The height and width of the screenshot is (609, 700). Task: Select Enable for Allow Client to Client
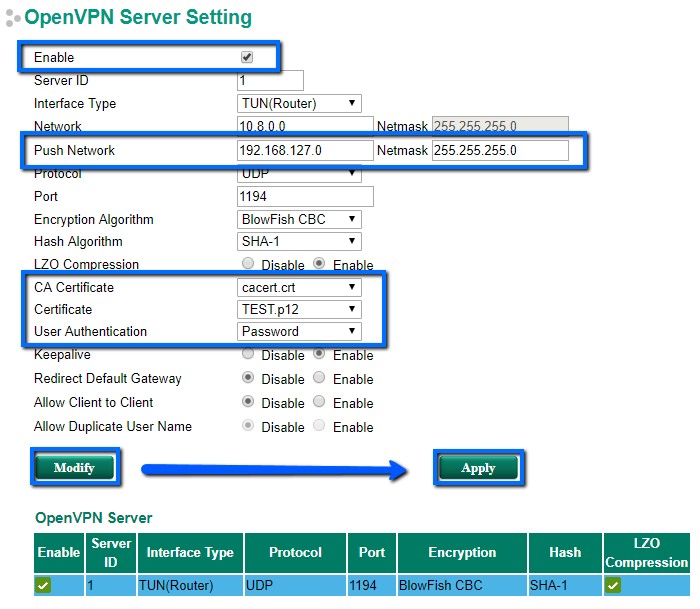point(320,403)
